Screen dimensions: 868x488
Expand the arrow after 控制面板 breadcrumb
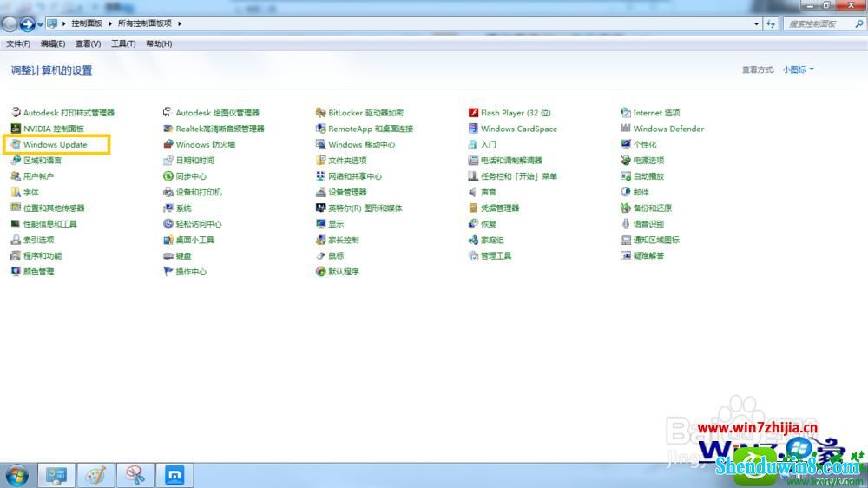coord(110,23)
